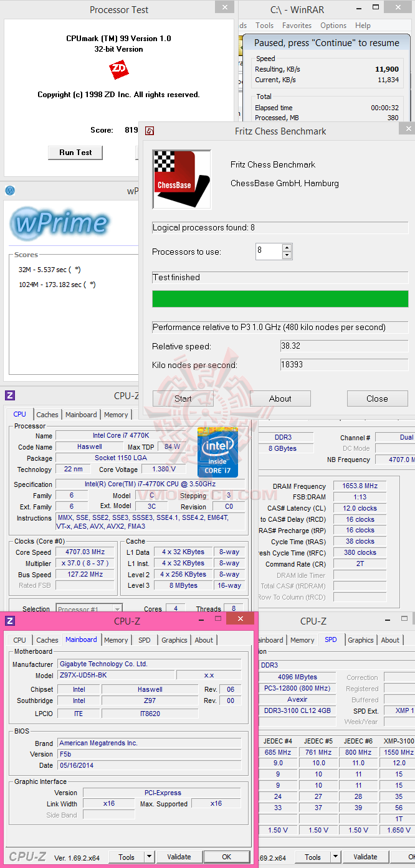The image size is (415, 868).
Task: Select the 1024M - 173.182 sec score
Action: point(57,285)
